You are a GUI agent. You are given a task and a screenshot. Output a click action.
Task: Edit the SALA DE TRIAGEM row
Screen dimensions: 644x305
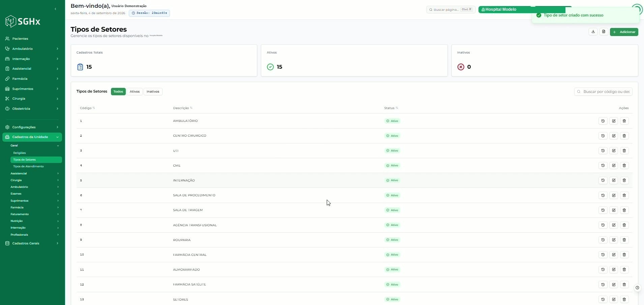click(614, 210)
